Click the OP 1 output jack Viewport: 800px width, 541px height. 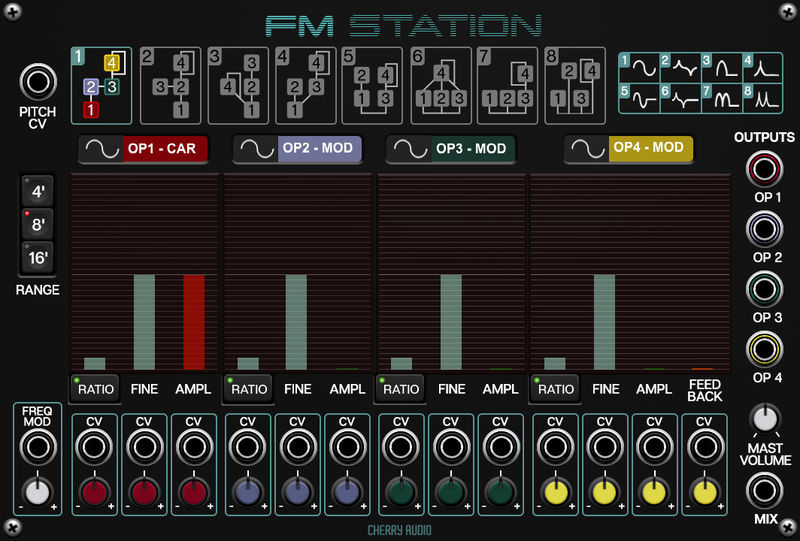(x=763, y=169)
